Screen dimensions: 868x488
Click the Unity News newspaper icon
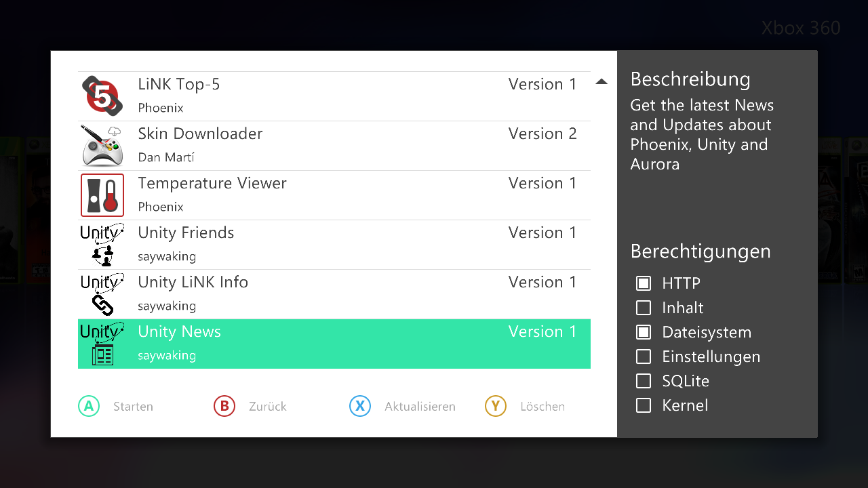point(102,344)
